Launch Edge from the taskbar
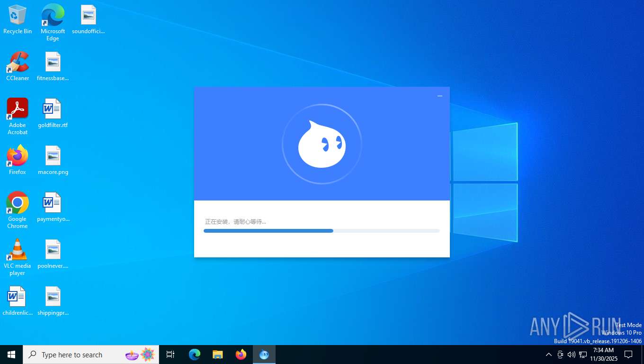This screenshot has width=644, height=364. (195, 355)
